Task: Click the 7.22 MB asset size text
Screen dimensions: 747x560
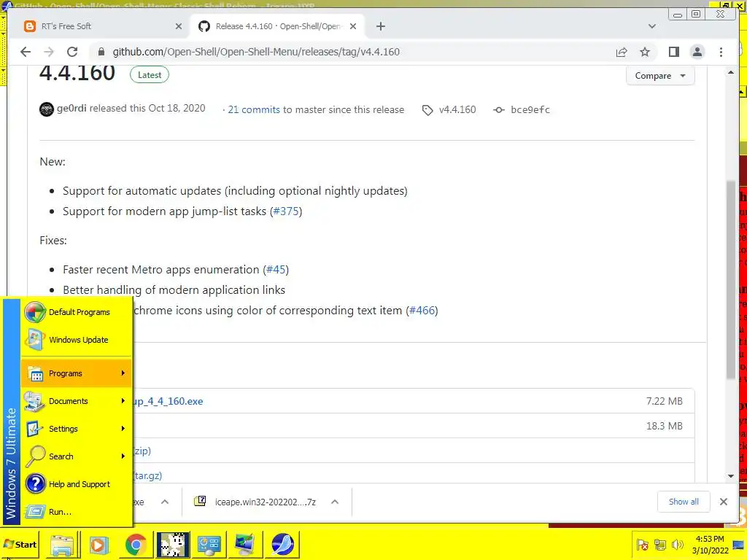Action: click(664, 401)
